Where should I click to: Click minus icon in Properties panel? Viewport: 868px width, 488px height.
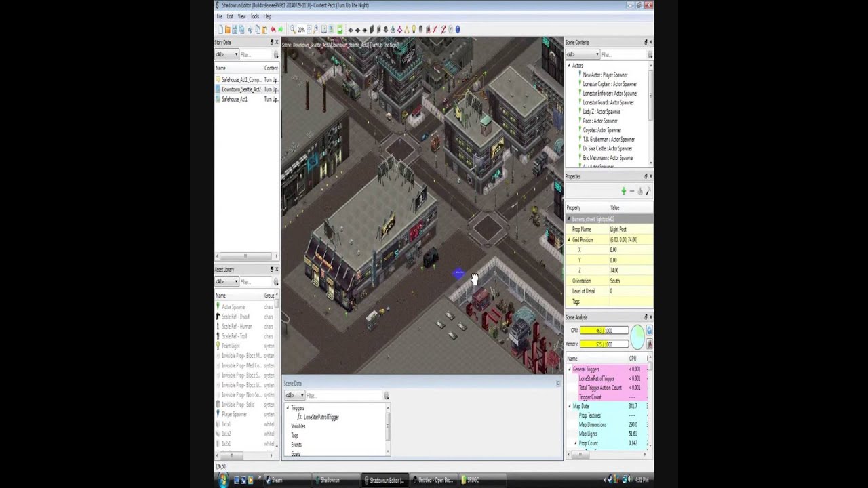pyautogui.click(x=632, y=191)
